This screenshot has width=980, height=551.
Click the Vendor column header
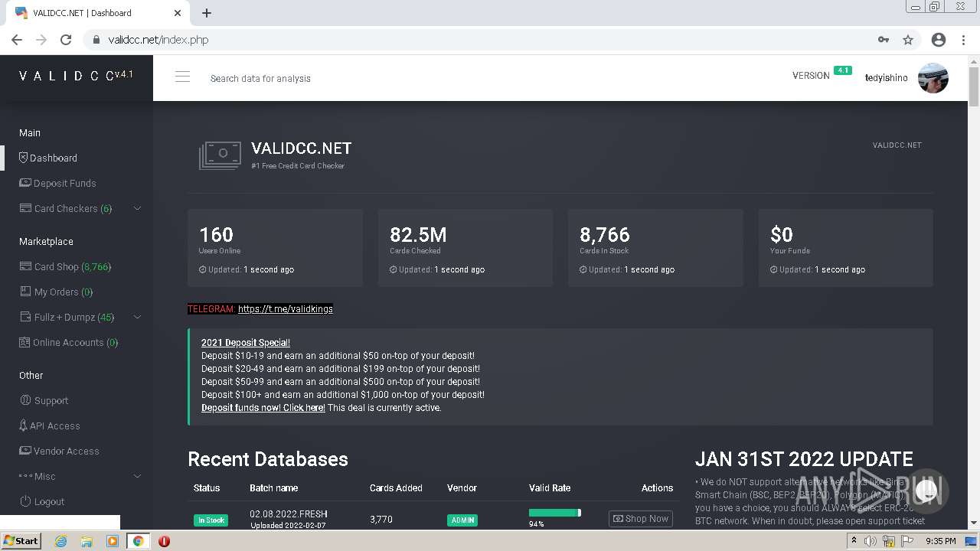tap(462, 488)
